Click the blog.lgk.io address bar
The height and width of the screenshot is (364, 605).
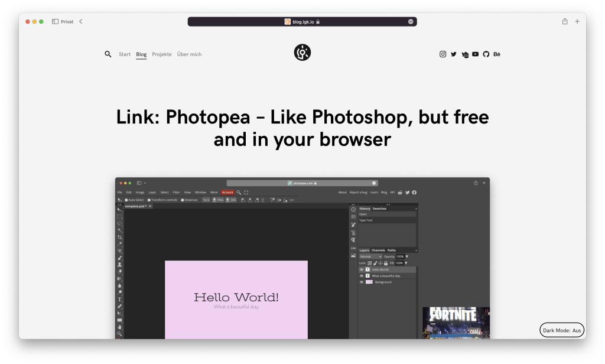point(302,22)
